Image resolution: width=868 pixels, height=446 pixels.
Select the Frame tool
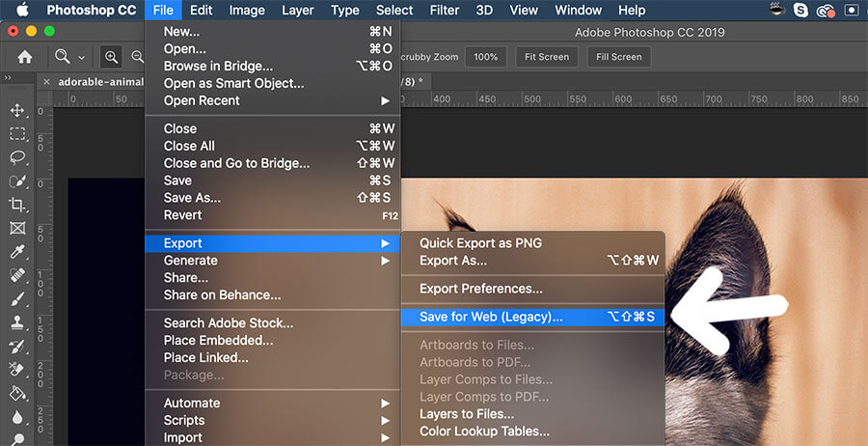click(17, 228)
